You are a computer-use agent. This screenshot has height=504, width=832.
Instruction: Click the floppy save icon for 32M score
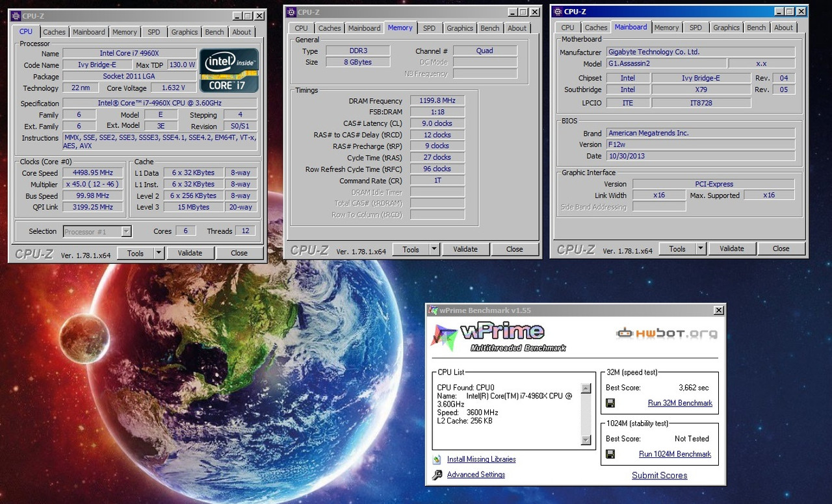pos(610,403)
